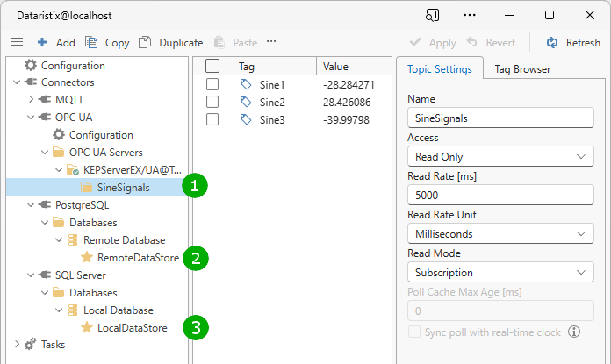Click the Duplicate toolbar icon

(x=145, y=42)
